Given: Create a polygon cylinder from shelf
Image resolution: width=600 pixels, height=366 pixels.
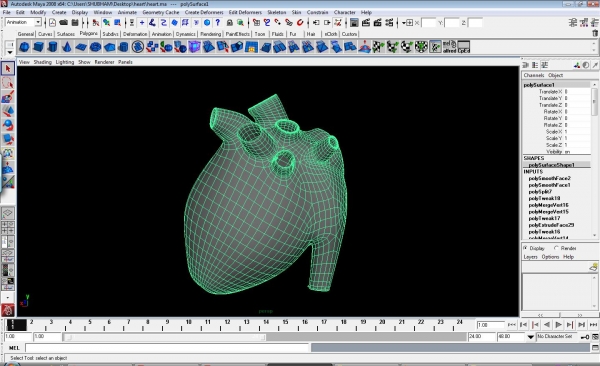Looking at the screenshot, I should click(x=52, y=47).
